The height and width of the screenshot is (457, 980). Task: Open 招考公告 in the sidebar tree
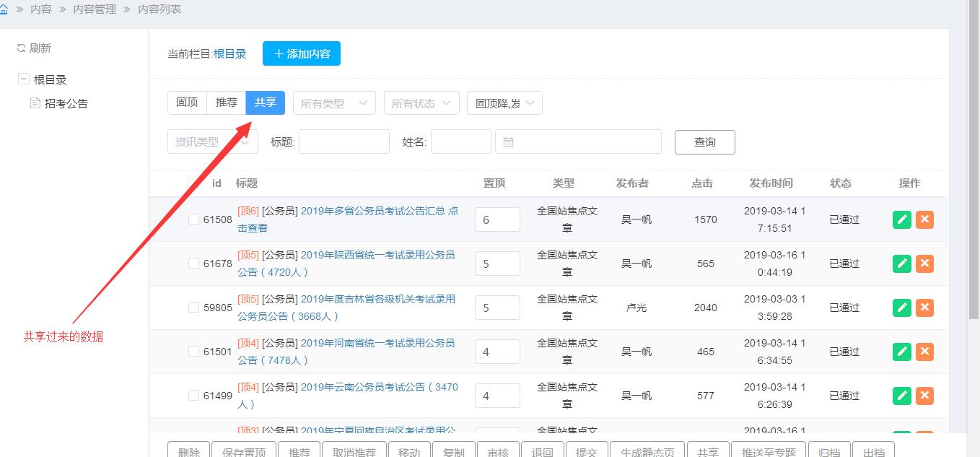pos(66,103)
